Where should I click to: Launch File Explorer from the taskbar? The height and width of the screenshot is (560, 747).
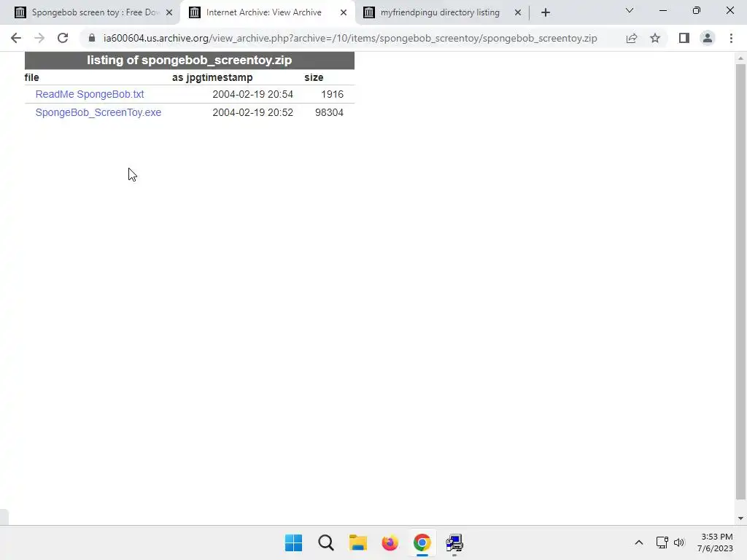click(357, 542)
